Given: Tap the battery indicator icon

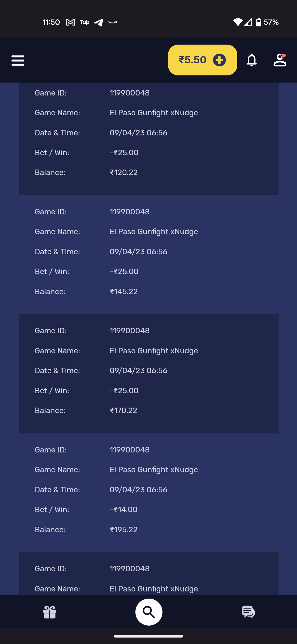Looking at the screenshot, I should tap(259, 22).
